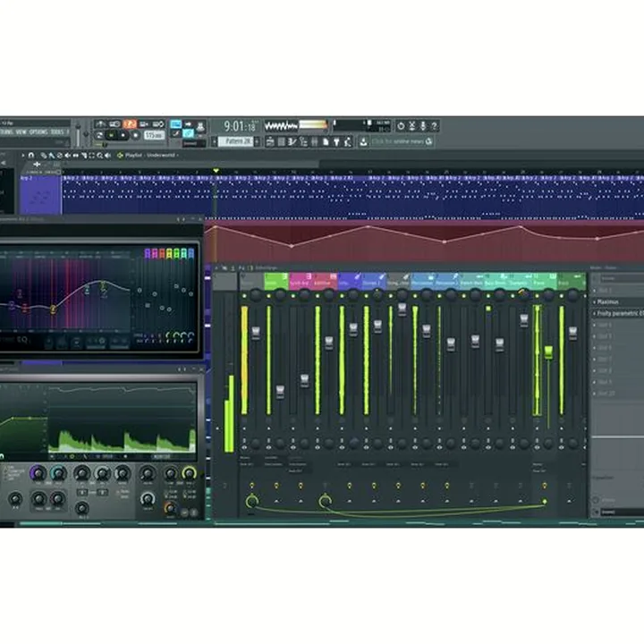Click the yellow-green knob in Maximus panel

pyautogui.click(x=189, y=473)
